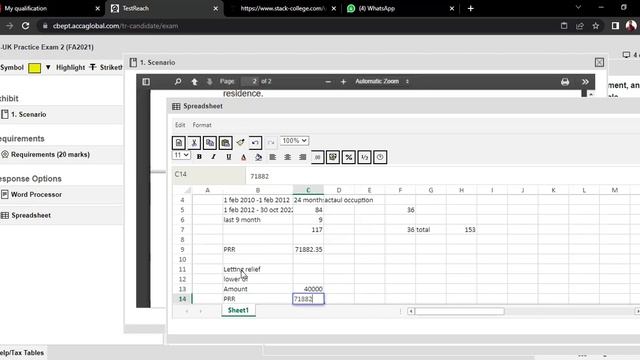Click the Redo arrow icon

(x=271, y=143)
